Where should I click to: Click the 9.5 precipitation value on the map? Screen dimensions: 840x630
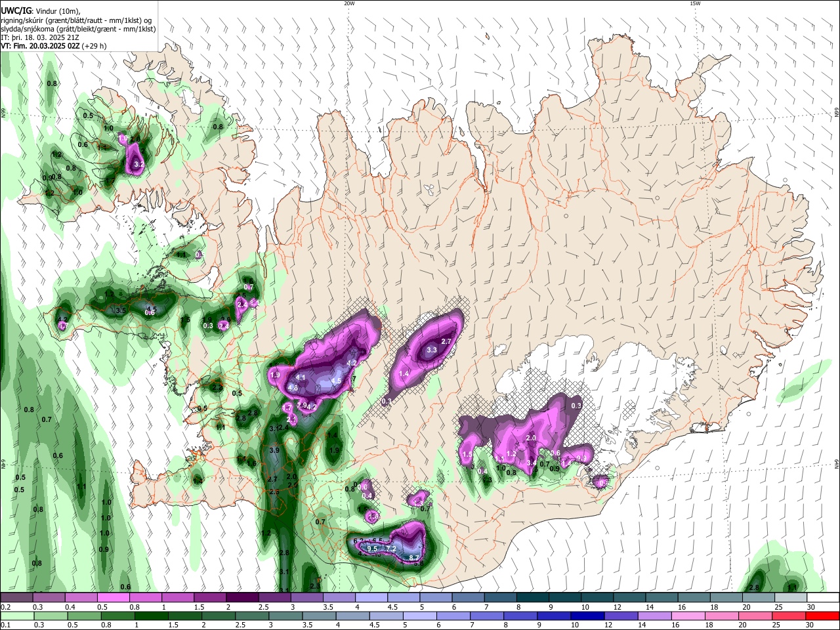373,549
